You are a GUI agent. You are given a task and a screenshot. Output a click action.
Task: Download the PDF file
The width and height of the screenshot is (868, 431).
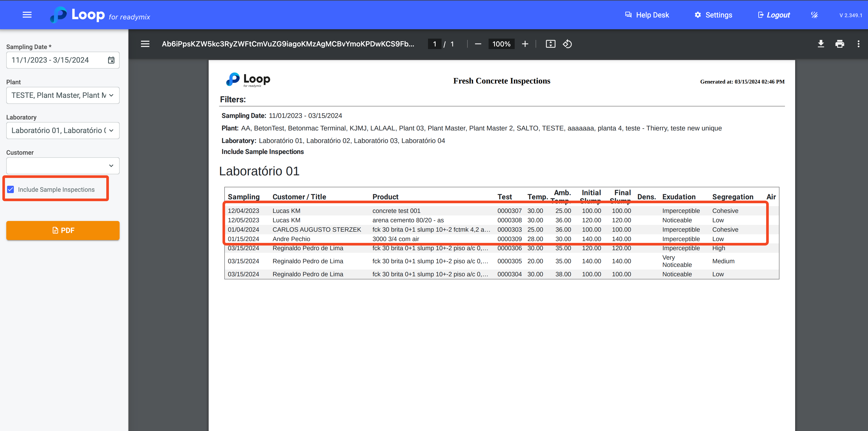821,44
